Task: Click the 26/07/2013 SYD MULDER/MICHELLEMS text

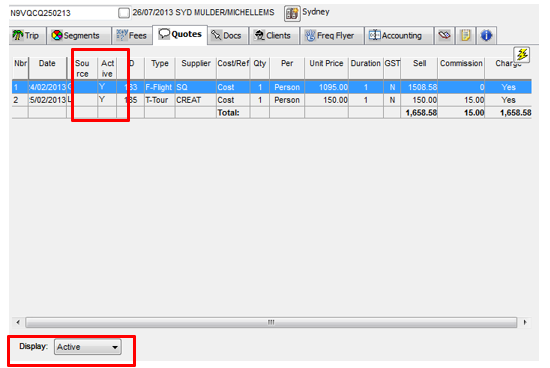Action: click(203, 12)
